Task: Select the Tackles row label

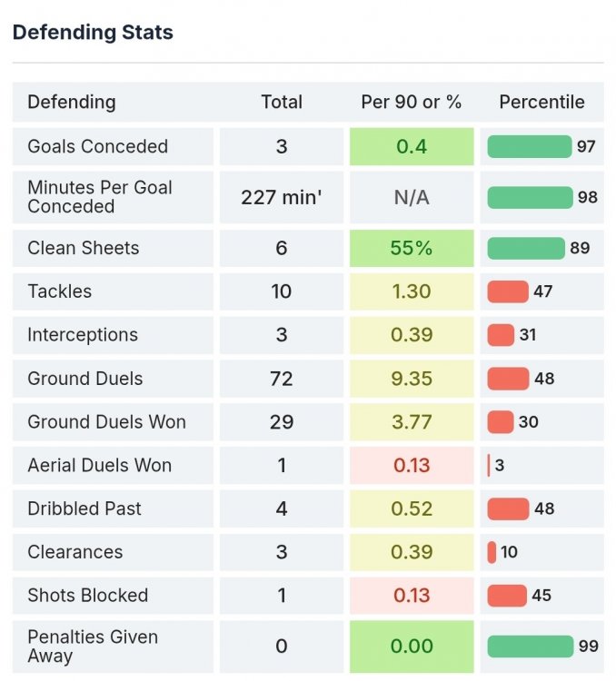Action: tap(59, 291)
